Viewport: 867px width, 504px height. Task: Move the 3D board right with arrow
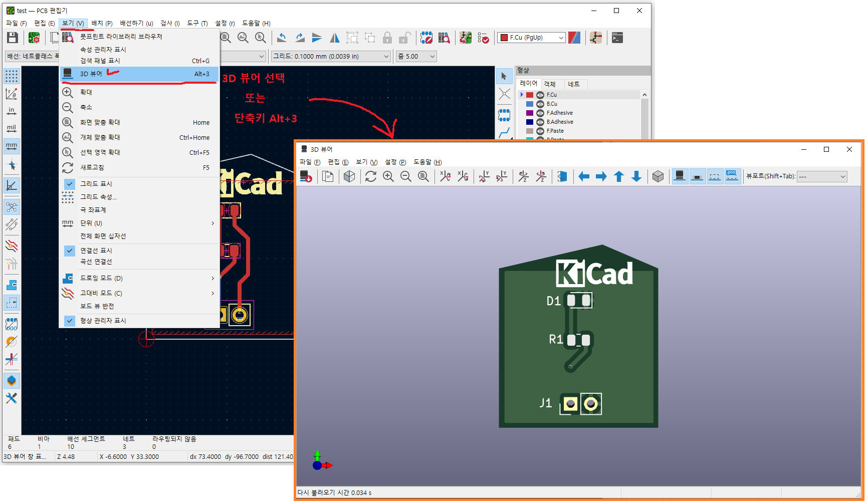(x=601, y=176)
